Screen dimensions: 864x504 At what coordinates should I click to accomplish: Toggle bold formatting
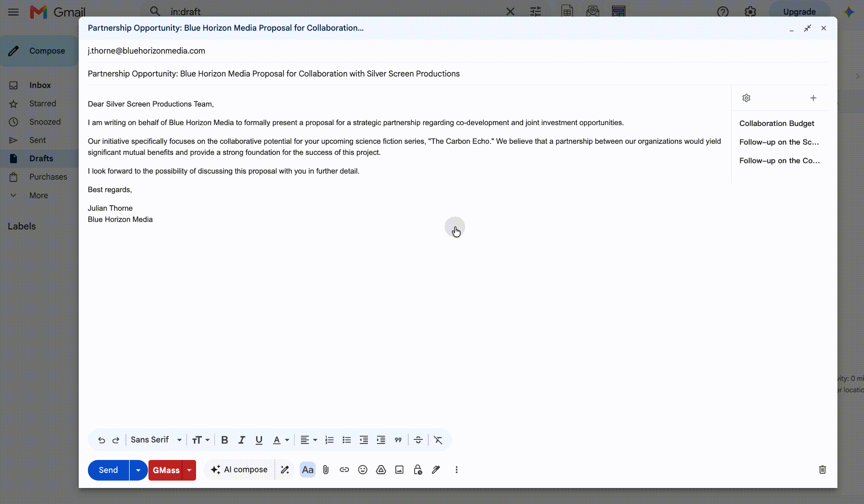224,440
